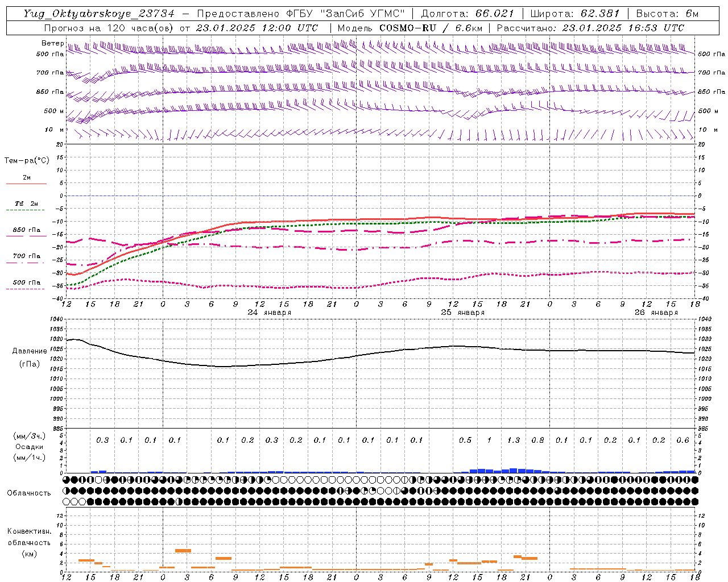This screenshot has width=728, height=582.
Task: Click the "(мм/3ч.)" precipitation unit label
Action: pyautogui.click(x=29, y=436)
